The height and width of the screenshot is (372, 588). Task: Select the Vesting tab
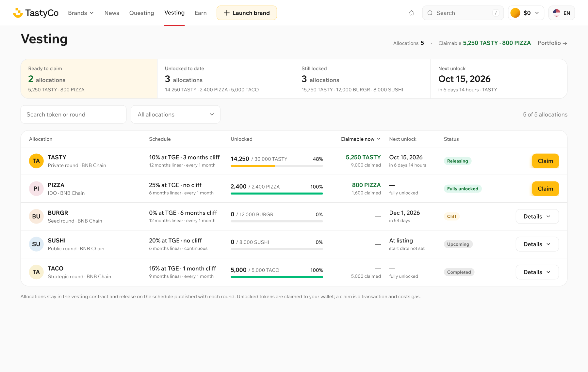(174, 13)
